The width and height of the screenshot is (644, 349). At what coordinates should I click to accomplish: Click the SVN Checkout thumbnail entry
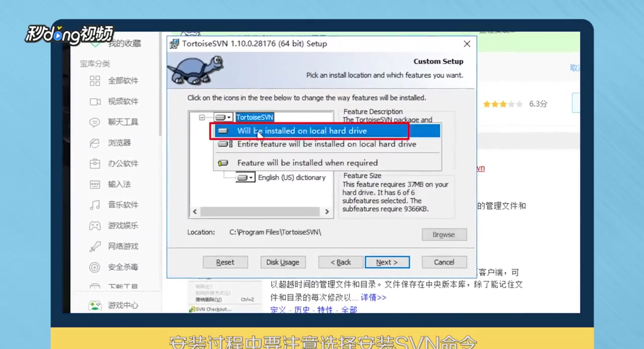pyautogui.click(x=211, y=309)
